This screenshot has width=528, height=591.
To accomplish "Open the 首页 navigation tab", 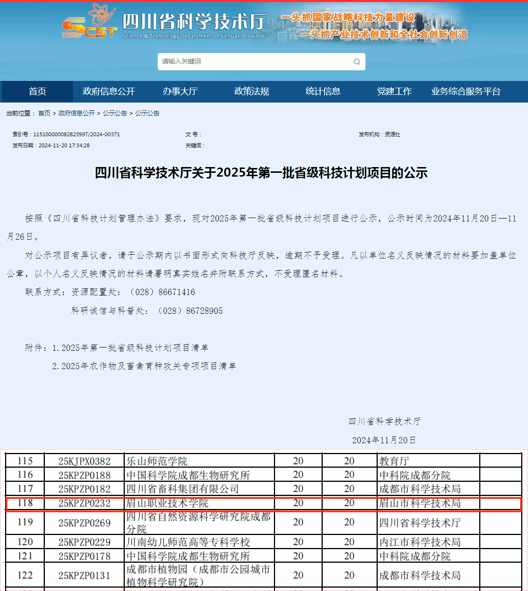I will click(x=37, y=91).
